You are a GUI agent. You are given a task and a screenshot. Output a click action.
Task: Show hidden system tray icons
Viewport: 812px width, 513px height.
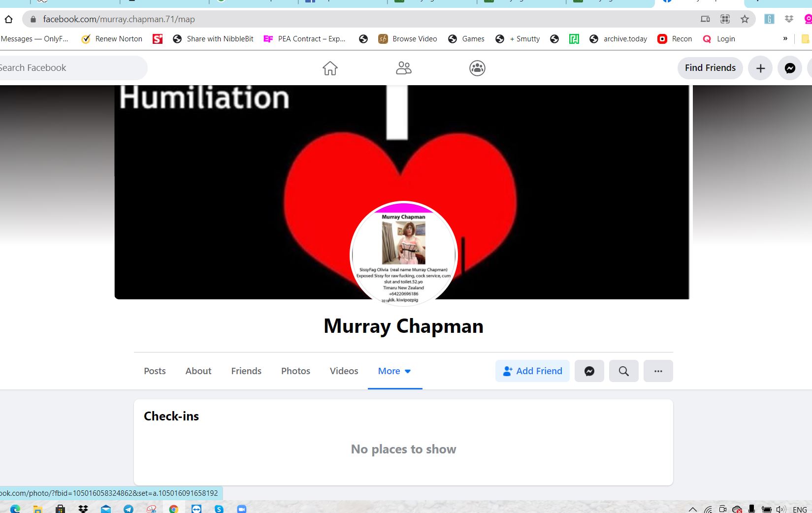pyautogui.click(x=692, y=509)
